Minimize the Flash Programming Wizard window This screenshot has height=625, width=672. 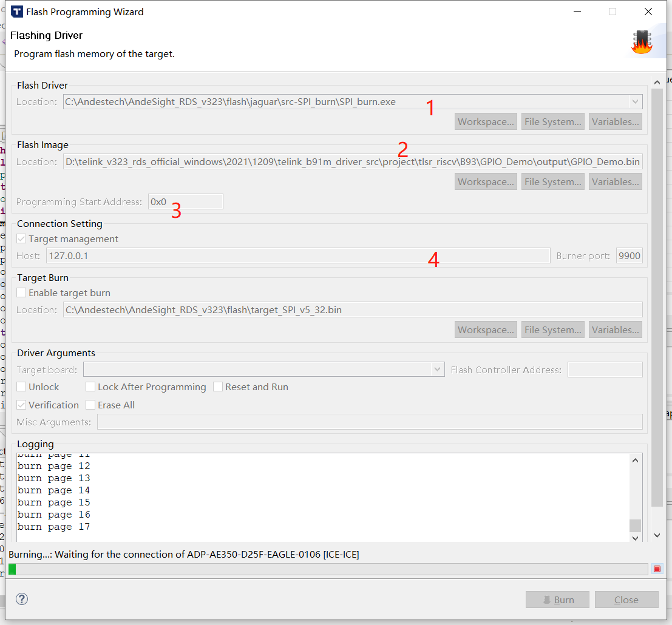pyautogui.click(x=577, y=12)
